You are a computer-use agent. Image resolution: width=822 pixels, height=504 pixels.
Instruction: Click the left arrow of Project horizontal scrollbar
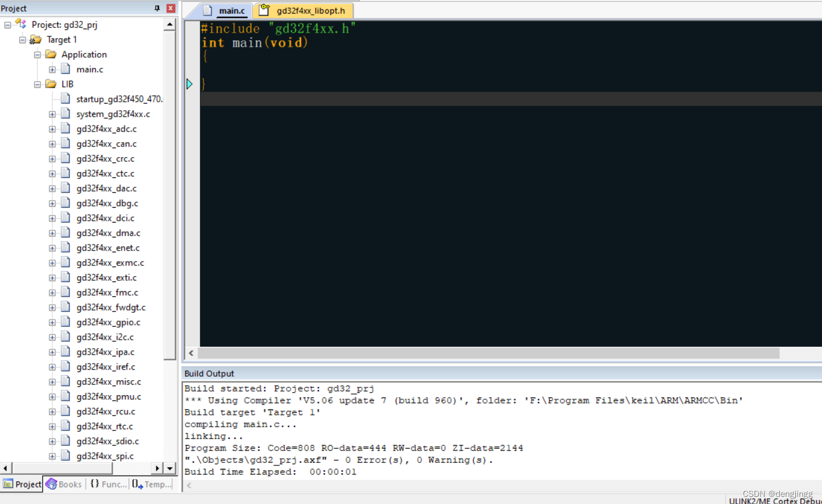click(x=5, y=468)
